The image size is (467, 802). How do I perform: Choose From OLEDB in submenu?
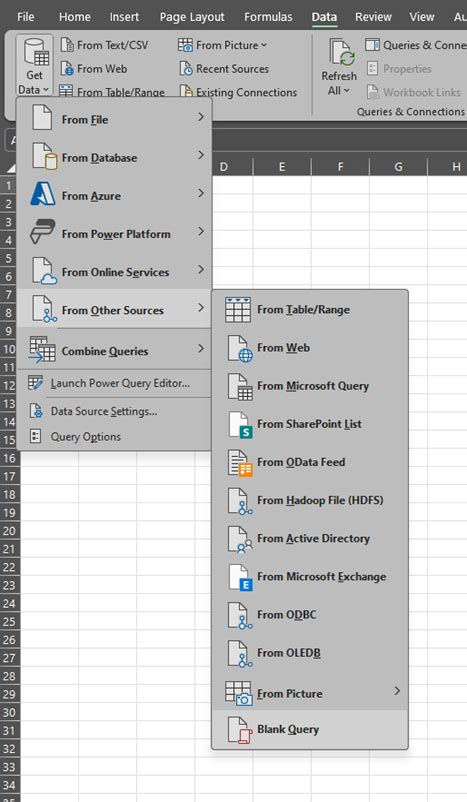pos(310,653)
